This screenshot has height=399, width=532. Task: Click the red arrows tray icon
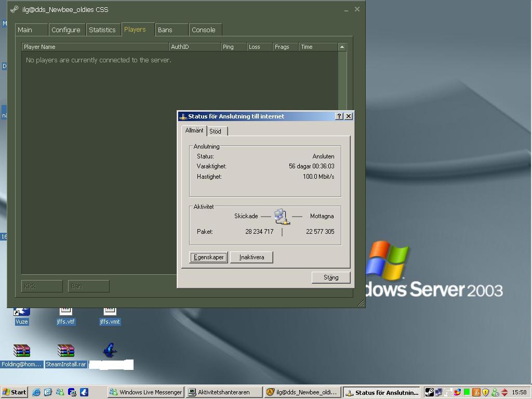click(x=504, y=392)
